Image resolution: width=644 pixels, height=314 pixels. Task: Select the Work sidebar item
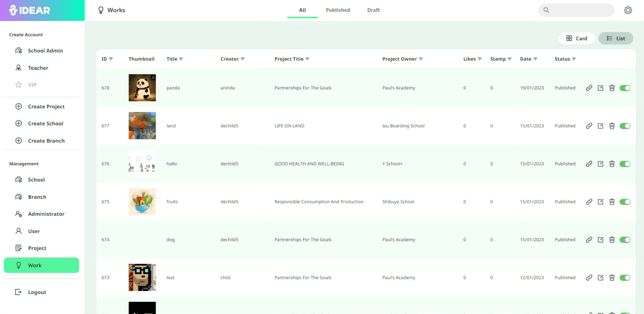click(x=42, y=265)
